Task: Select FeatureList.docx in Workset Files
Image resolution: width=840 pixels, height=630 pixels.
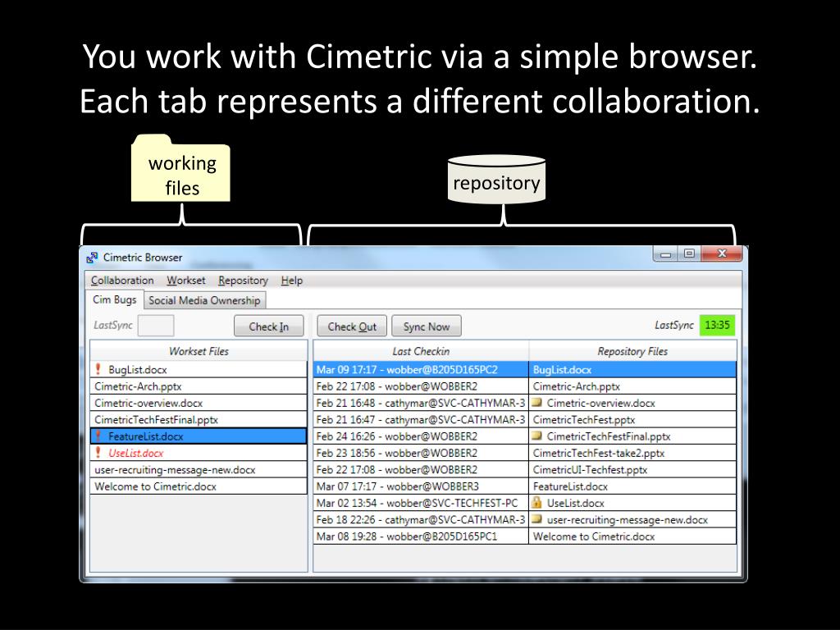Action: pos(199,436)
